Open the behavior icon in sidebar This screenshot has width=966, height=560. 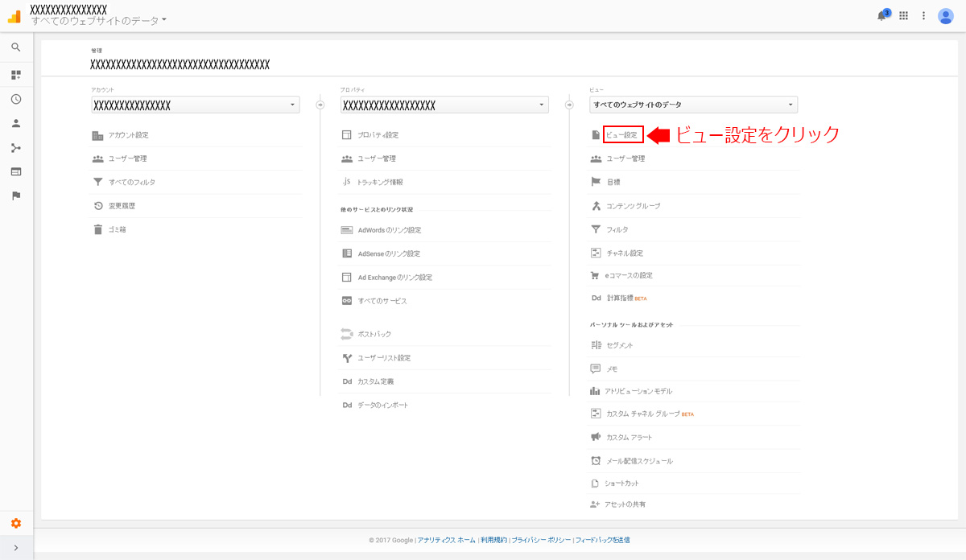click(15, 171)
